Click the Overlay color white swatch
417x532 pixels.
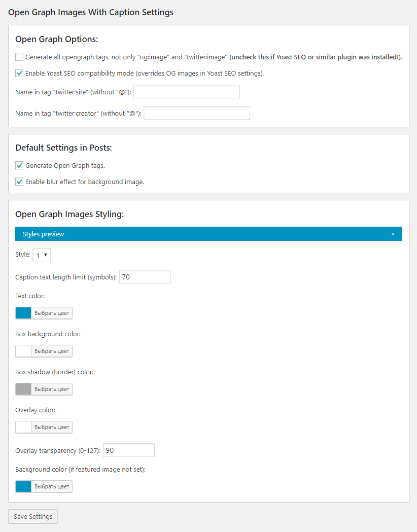click(x=24, y=427)
